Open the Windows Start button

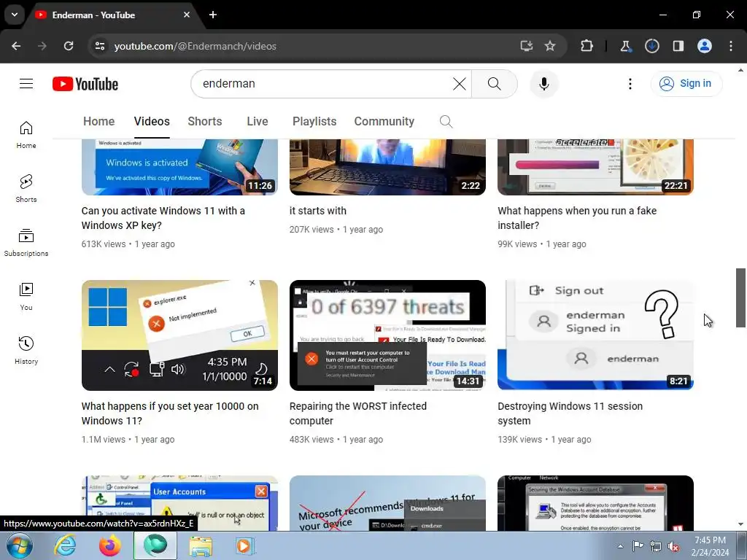(x=19, y=545)
